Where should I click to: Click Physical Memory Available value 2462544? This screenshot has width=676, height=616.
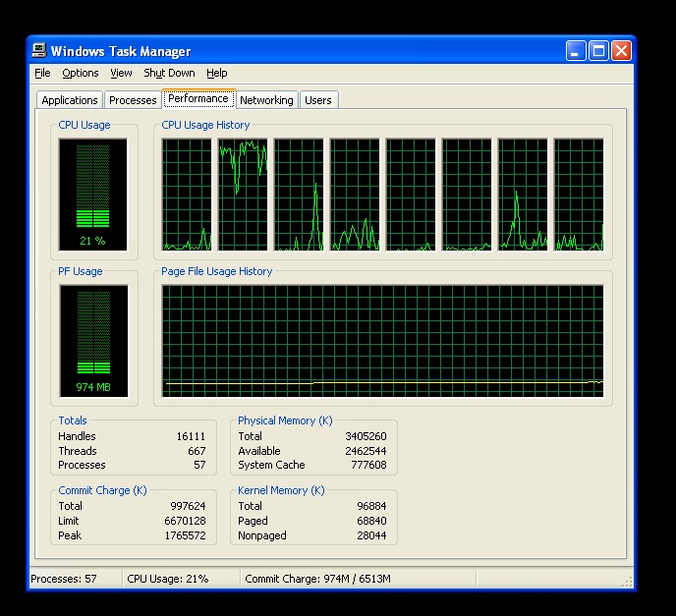point(366,451)
